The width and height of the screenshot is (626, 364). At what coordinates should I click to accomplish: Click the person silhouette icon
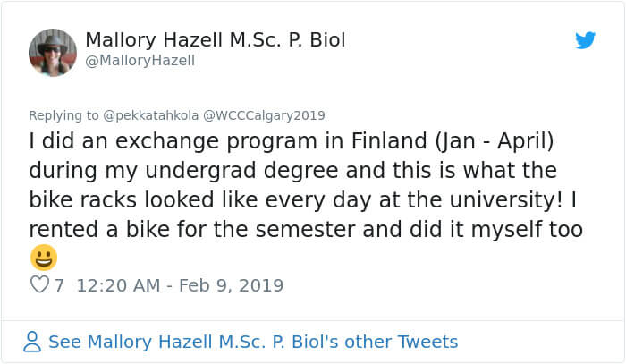click(x=33, y=342)
